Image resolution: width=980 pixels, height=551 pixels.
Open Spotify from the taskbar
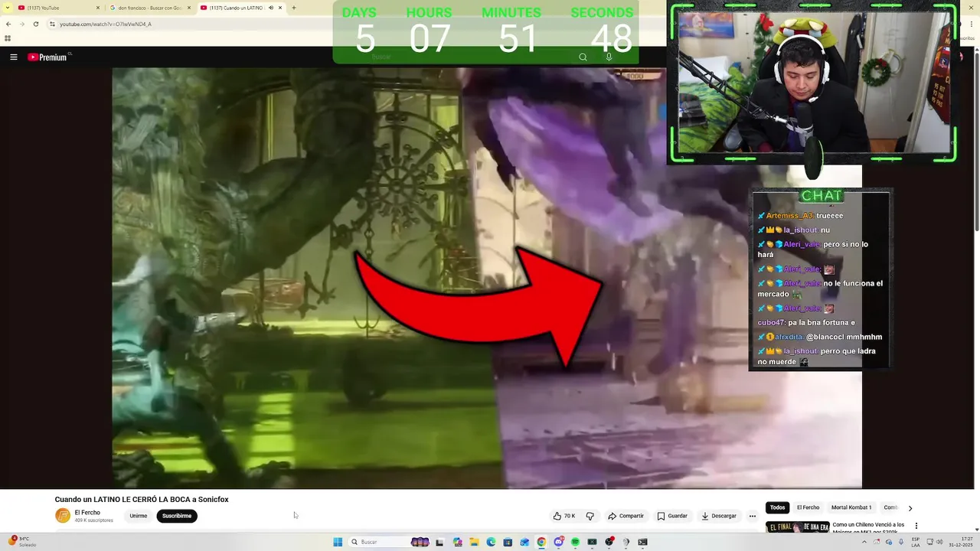coord(575,542)
